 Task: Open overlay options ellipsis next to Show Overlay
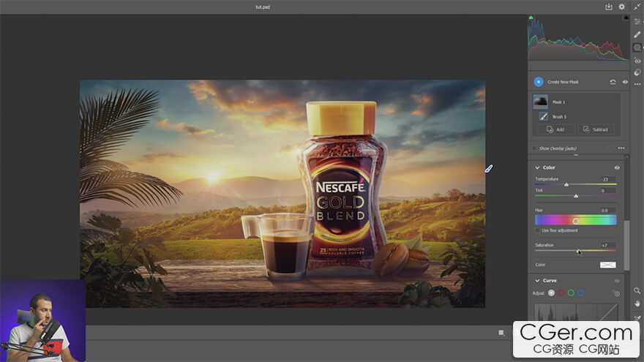click(621, 148)
